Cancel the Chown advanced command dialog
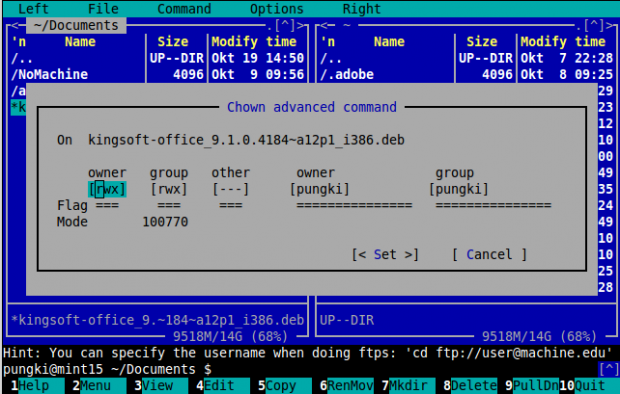Screen dimensions: 620x394 point(489,254)
